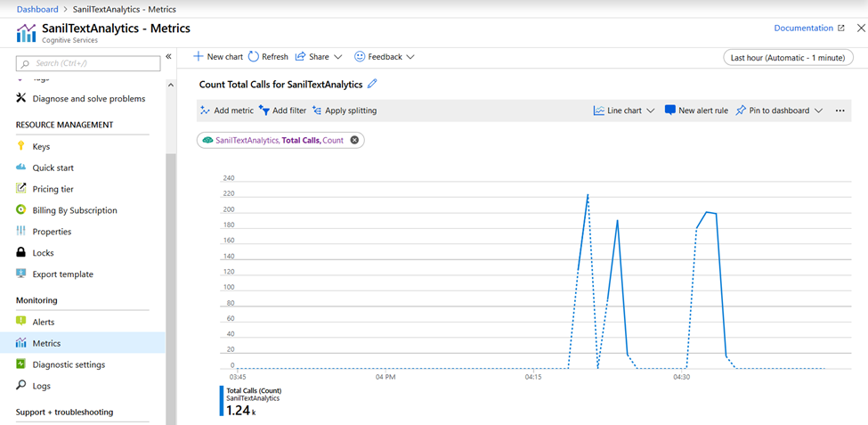Viewport: 868px width, 425px height.
Task: Close the Metrics blade with X
Action: (x=860, y=29)
